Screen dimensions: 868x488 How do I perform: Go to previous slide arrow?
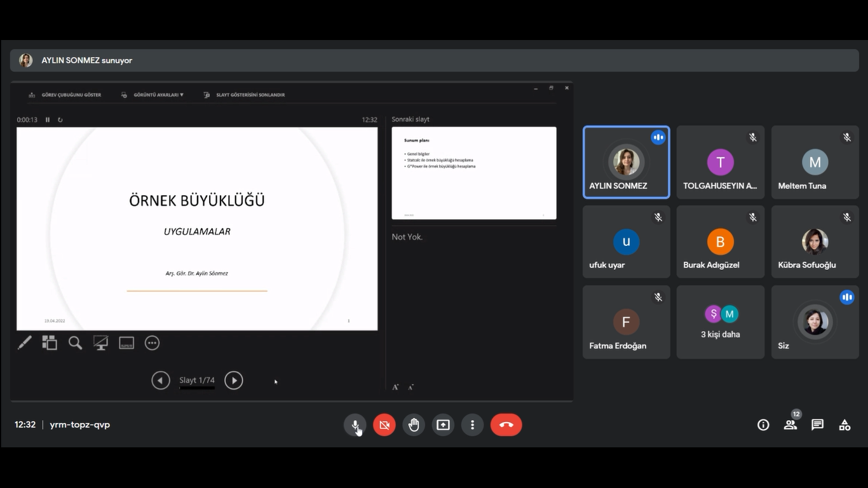point(161,381)
